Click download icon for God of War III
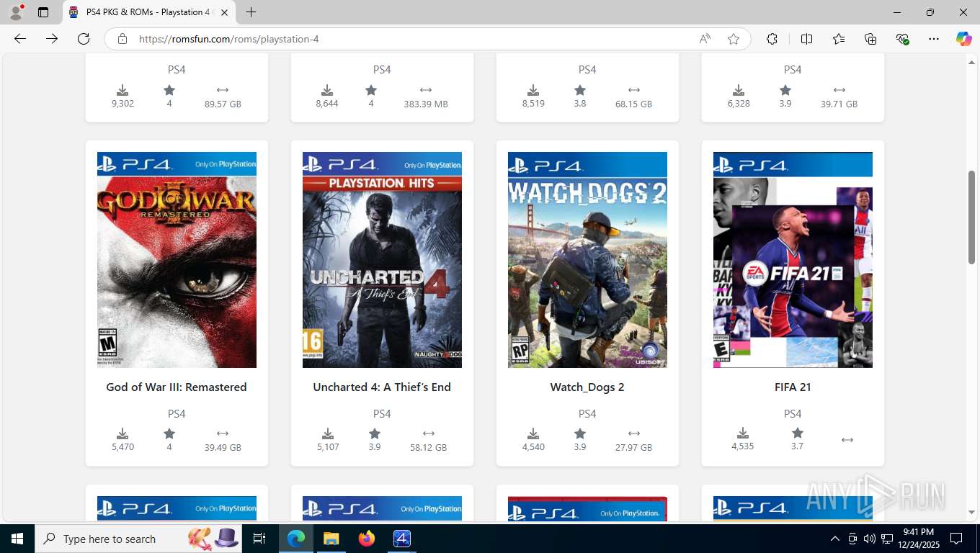980x553 pixels. pyautogui.click(x=122, y=433)
